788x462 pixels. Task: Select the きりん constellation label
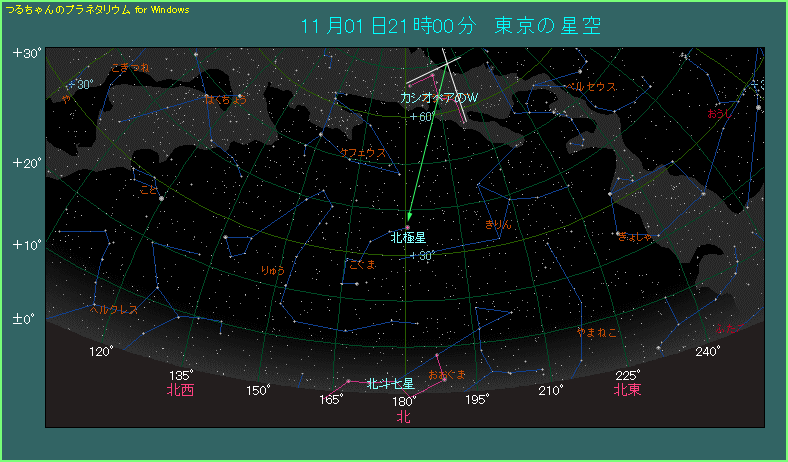click(x=498, y=224)
